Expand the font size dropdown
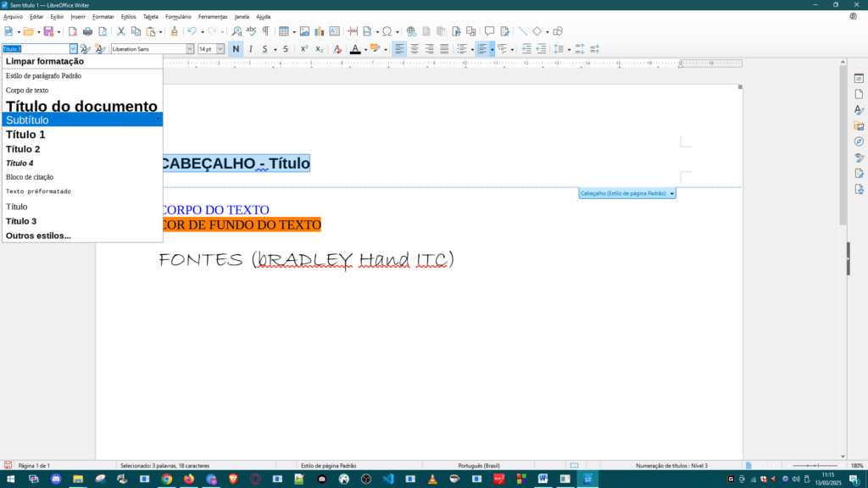The height and width of the screenshot is (488, 868). click(x=220, y=49)
